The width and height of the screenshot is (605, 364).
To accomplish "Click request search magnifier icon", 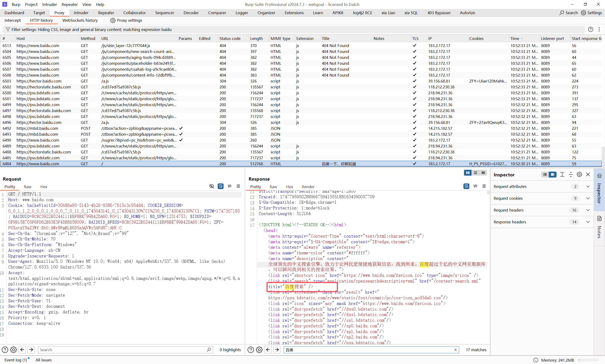I will click(x=209, y=350).
